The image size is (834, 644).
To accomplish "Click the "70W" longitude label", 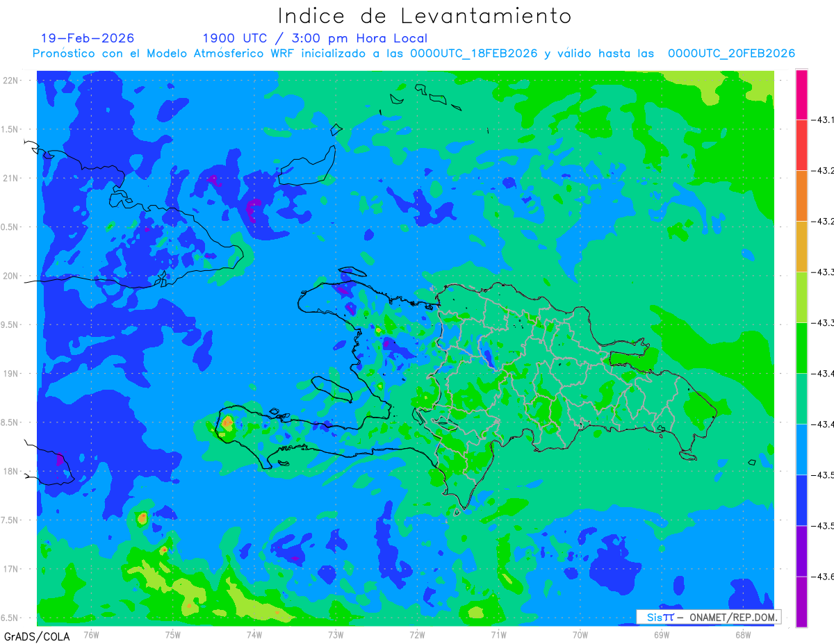I will (580, 634).
